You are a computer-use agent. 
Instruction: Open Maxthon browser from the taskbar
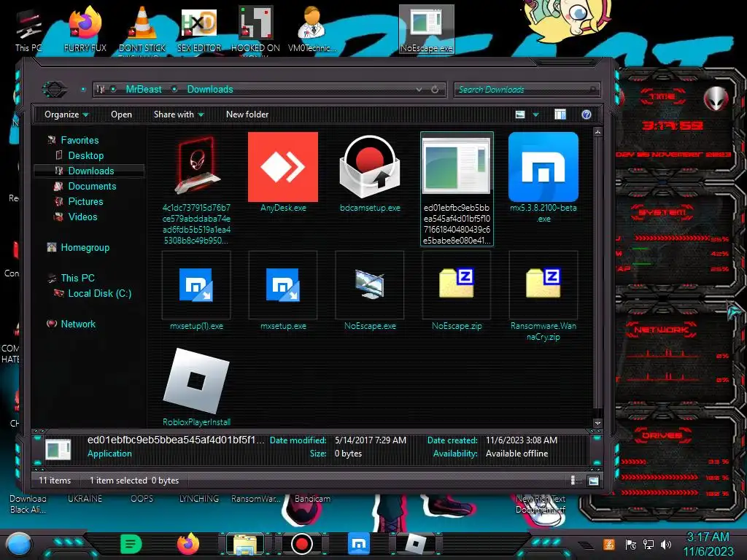tap(359, 544)
